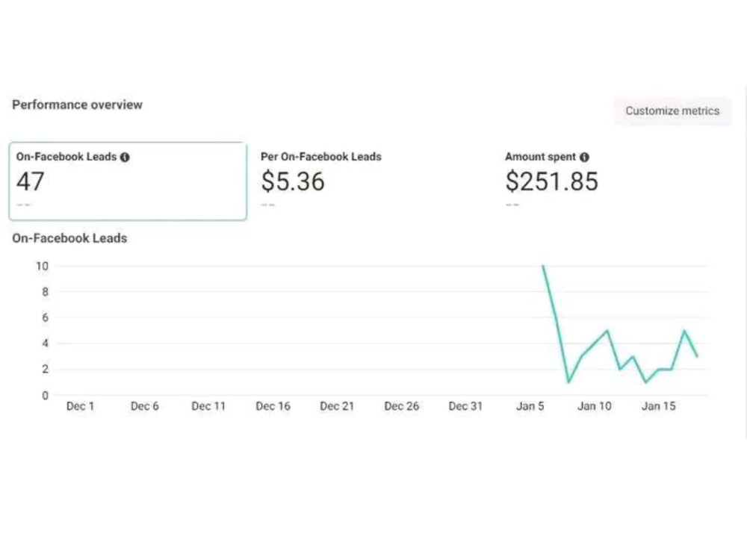This screenshot has height=560, width=747.
Task: Click the Jan 5 axis label
Action: click(530, 406)
